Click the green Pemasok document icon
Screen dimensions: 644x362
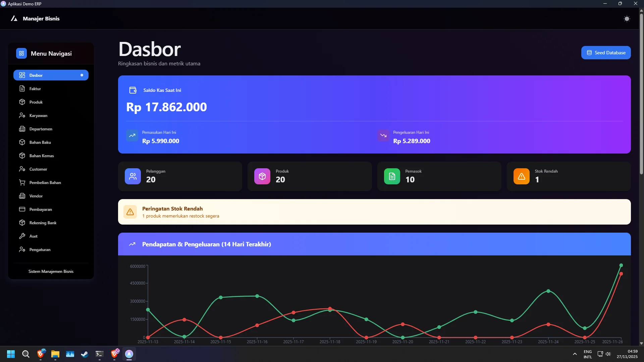392,176
